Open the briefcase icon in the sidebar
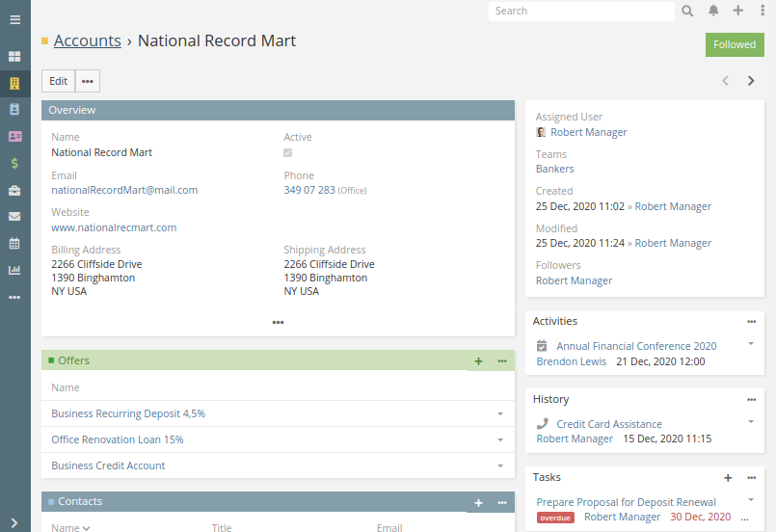The width and height of the screenshot is (776, 532). 14,190
